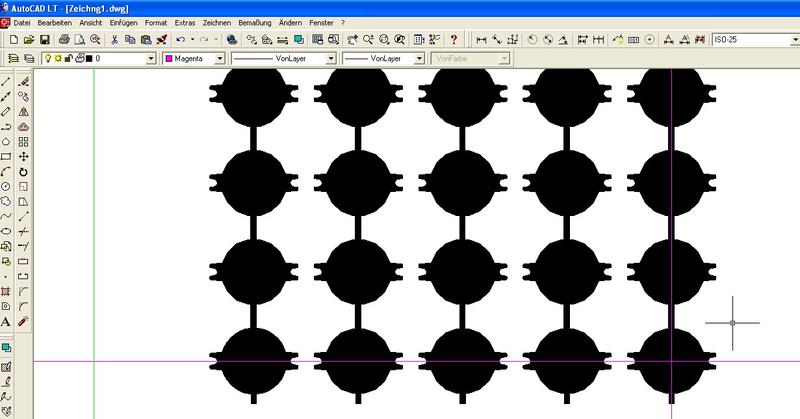Undo the last action

[x=181, y=39]
